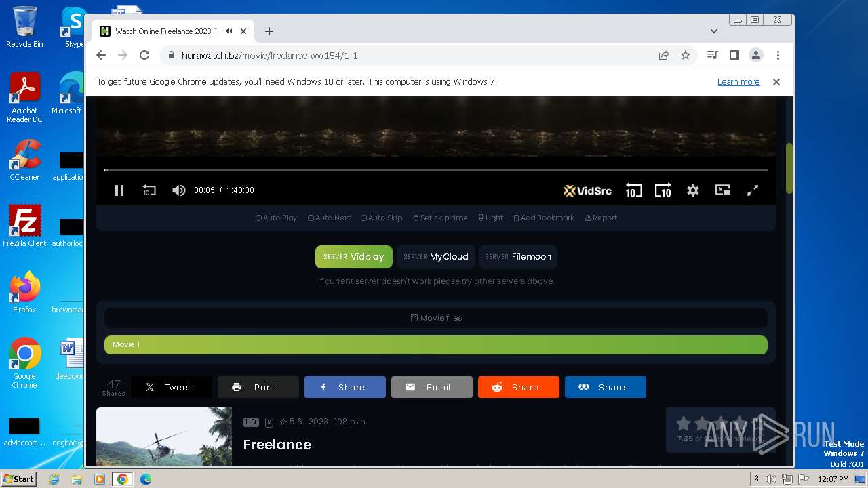Share on Facebook button
The height and width of the screenshot is (488, 868).
(345, 387)
